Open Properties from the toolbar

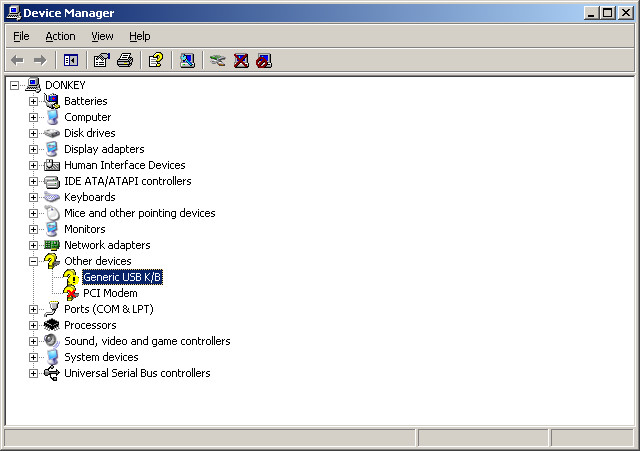click(102, 61)
